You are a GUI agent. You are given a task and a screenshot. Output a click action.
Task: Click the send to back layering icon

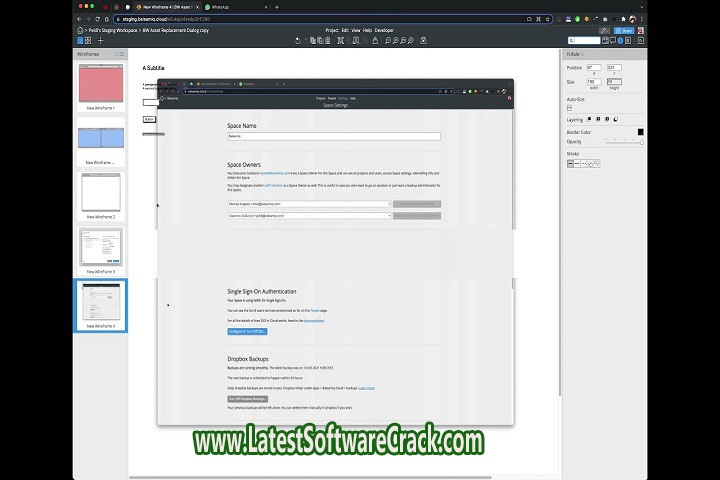pos(617,120)
